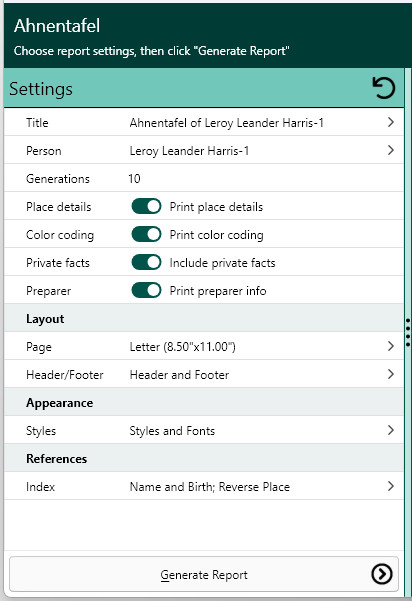412x601 pixels.
Task: Click Name and Birth; Reverse Place value
Action: click(x=210, y=487)
